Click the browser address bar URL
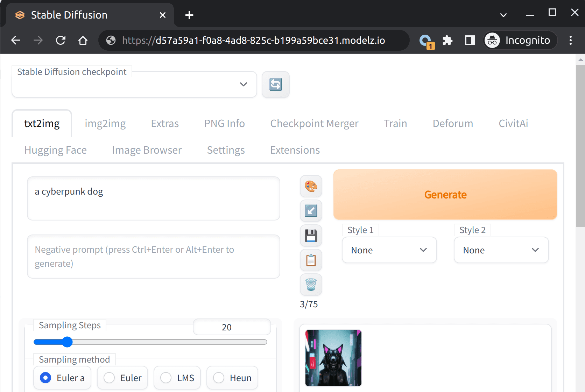Viewport: 585px width, 392px height. tap(254, 40)
